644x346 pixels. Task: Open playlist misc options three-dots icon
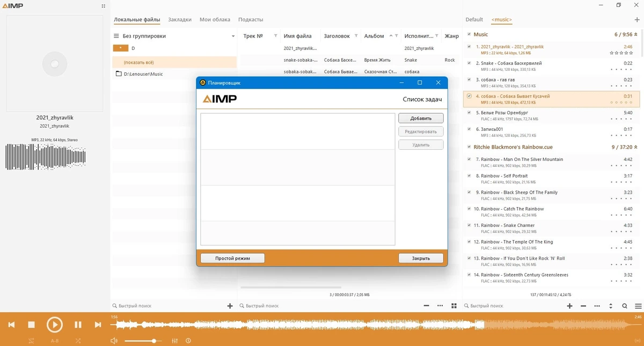[597, 306]
